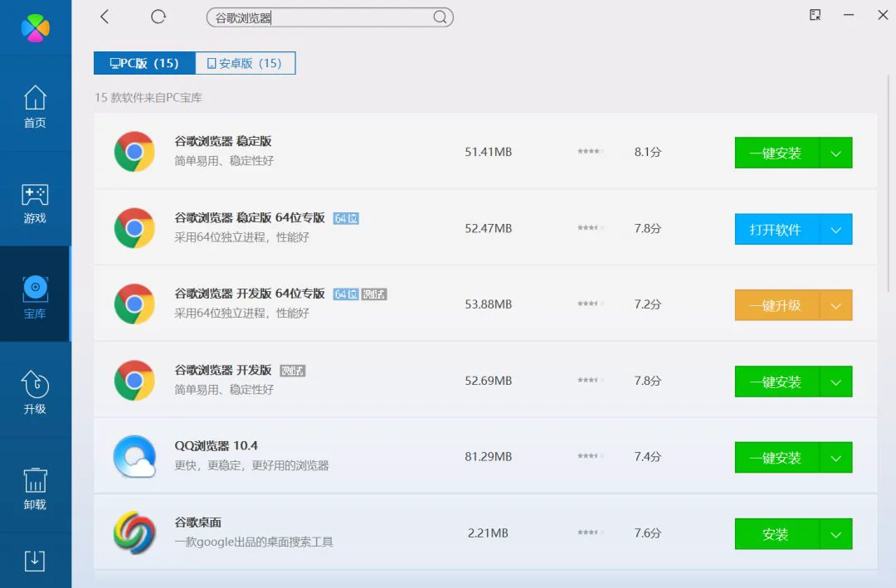The height and width of the screenshot is (588, 896).
Task: Click Chrome icon of 谷歌浏览器 稳定版
Action: [134, 152]
